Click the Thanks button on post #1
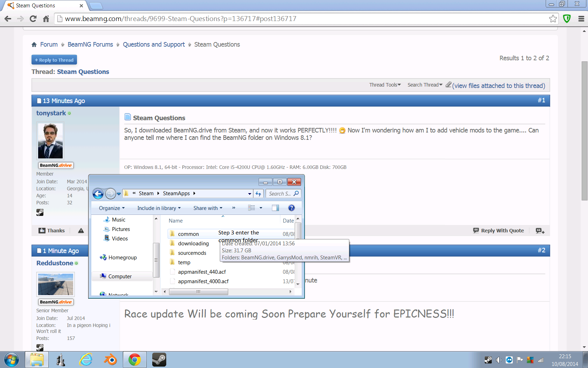Viewport: 588px width, 368px height. [52, 231]
